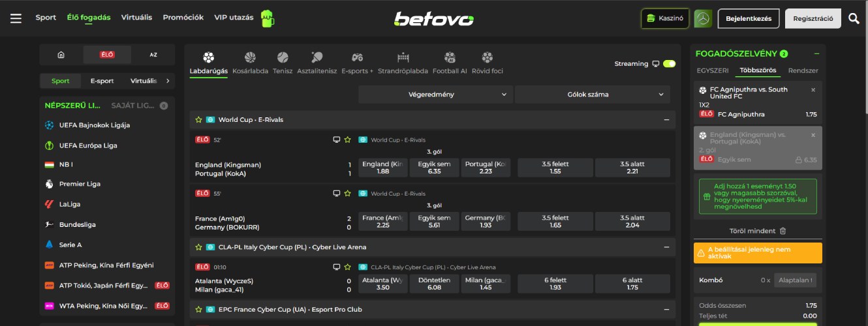Switch to Többszörös bet slip tab
Image resolution: width=868 pixels, height=326 pixels.
click(x=758, y=70)
